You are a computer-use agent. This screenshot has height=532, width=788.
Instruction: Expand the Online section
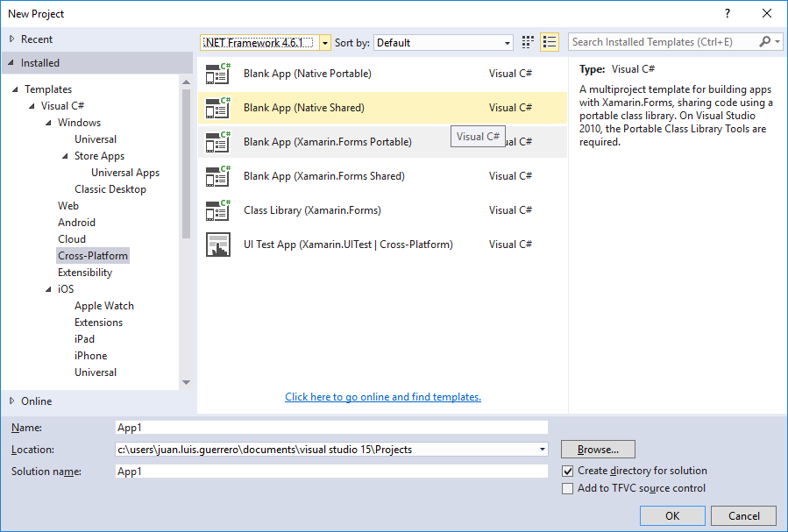coord(11,401)
